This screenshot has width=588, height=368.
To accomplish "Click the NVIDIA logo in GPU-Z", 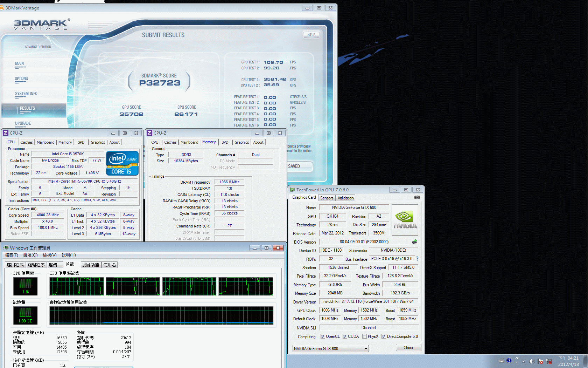I will coord(405,220).
